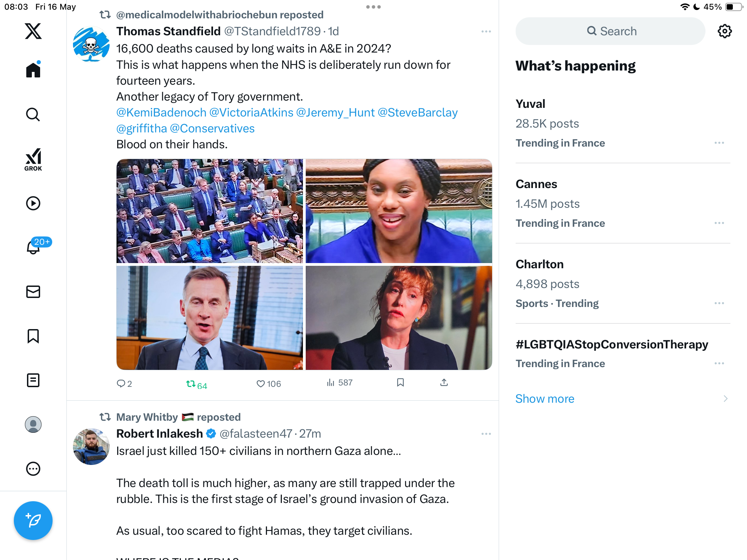The image size is (747, 560).
Task: Open the @KemiBadenoch mention link
Action: coord(161,112)
